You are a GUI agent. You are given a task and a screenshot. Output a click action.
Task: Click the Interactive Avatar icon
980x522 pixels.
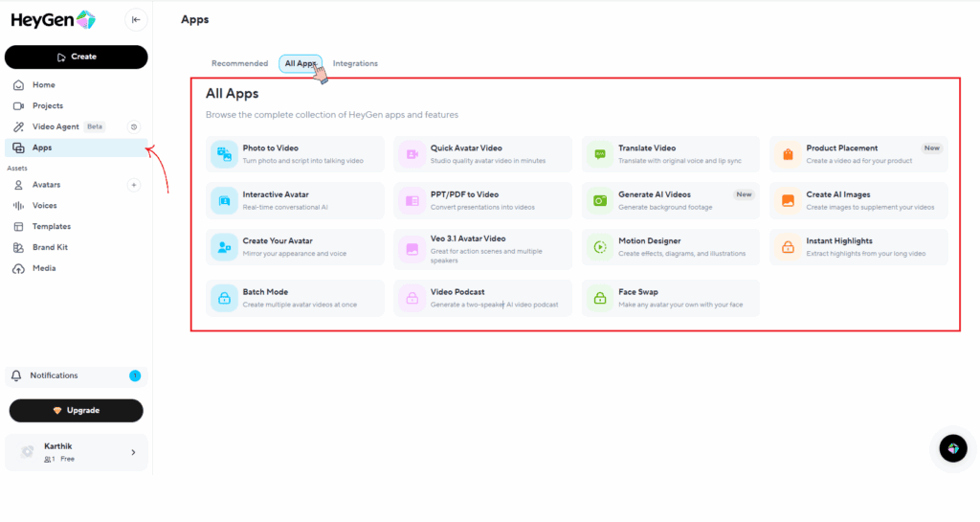coord(224,201)
